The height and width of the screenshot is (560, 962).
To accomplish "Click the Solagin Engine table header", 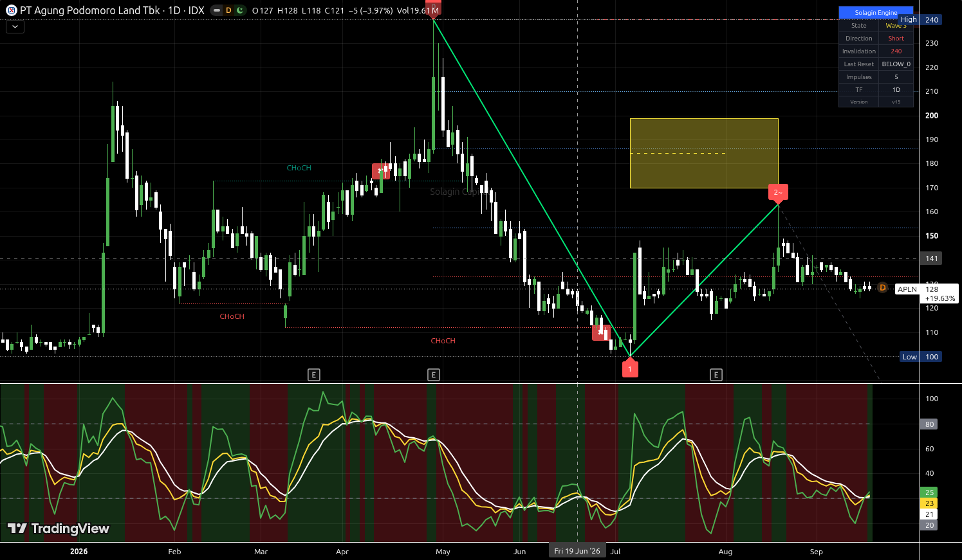I will coord(876,13).
